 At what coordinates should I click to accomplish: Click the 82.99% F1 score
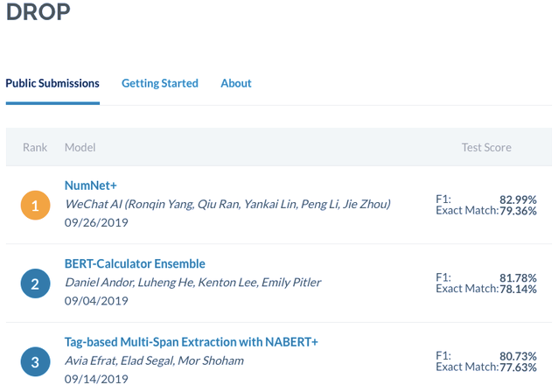tap(518, 199)
